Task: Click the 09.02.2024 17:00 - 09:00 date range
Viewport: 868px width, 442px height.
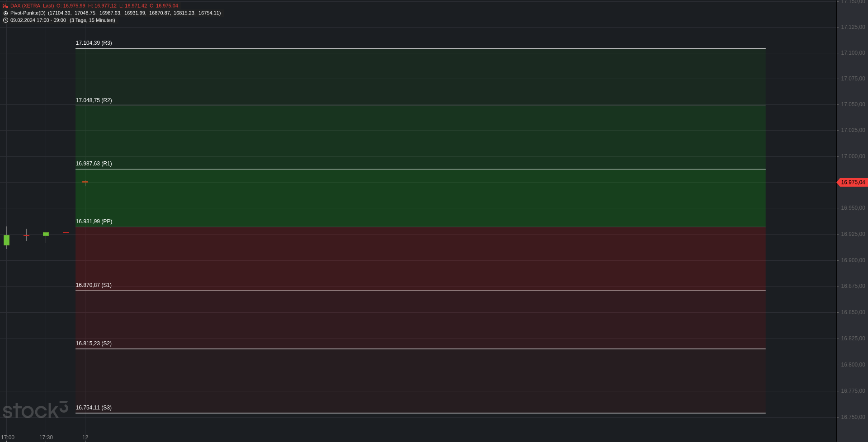Action: pyautogui.click(x=38, y=20)
